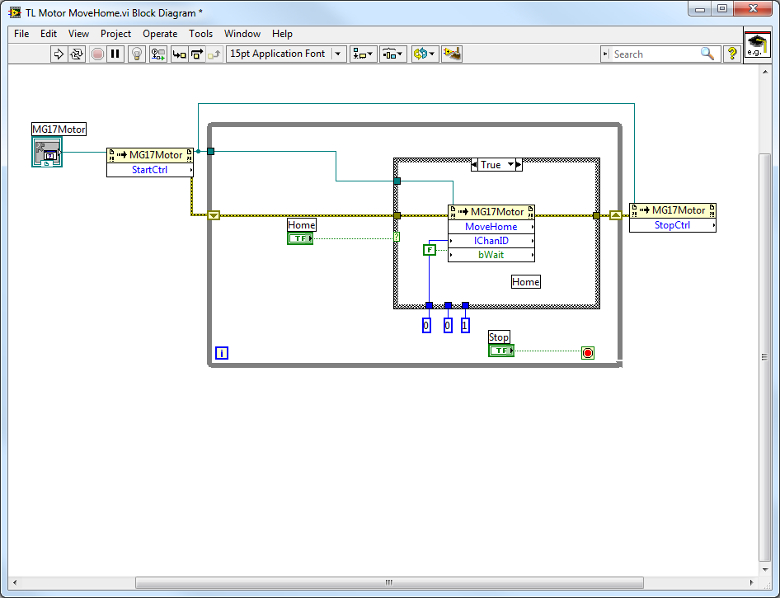This screenshot has height=598, width=780.
Task: Click the horizontal scrollbar thumb
Action: [x=389, y=582]
